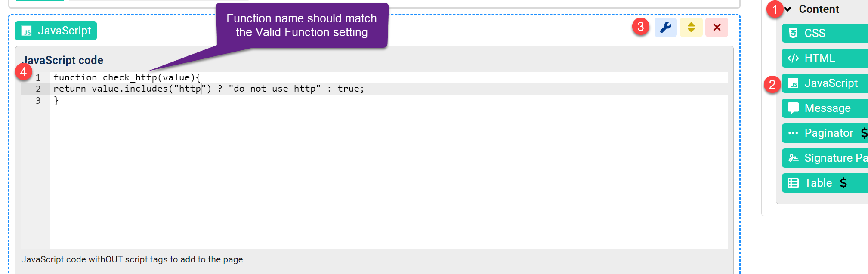Click the CSS3 shield icon
This screenshot has width=868, height=274.
pyautogui.click(x=793, y=33)
